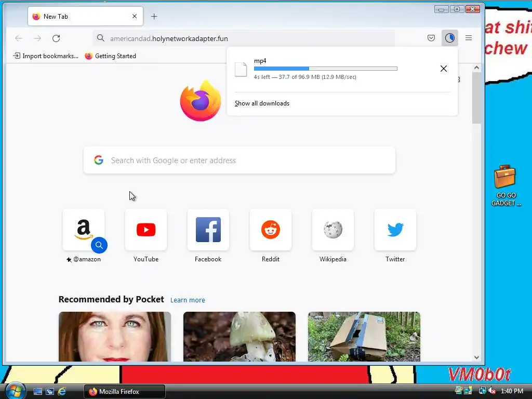Reload the current page
532x399 pixels.
coord(56,38)
